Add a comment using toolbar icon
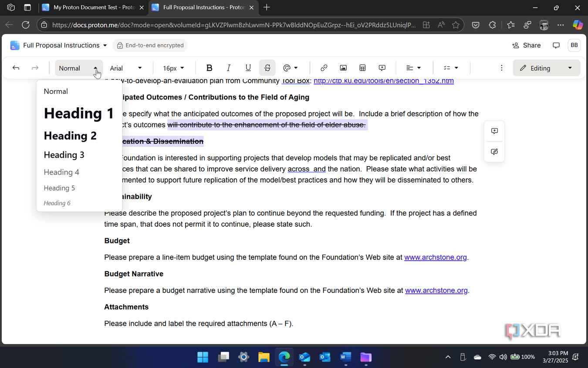The image size is (588, 368). [382, 68]
